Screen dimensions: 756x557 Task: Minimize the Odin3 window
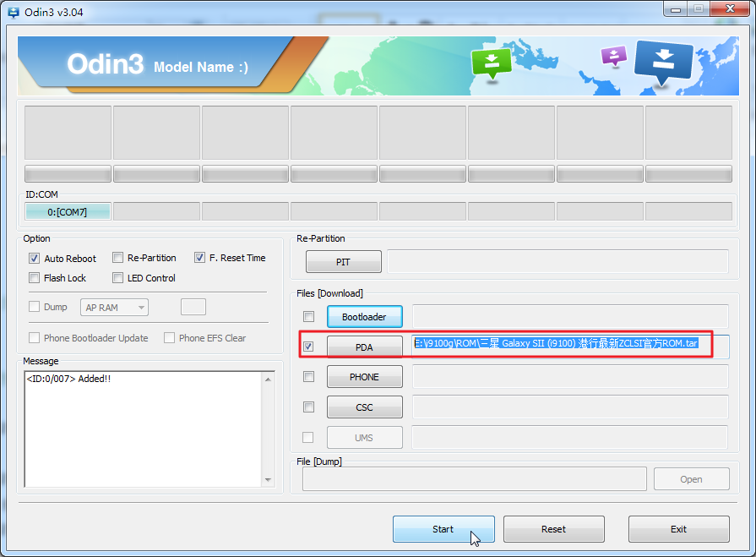pyautogui.click(x=676, y=9)
